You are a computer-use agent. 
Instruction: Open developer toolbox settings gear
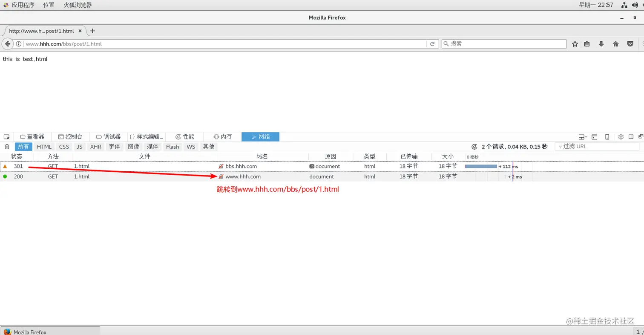coord(621,137)
